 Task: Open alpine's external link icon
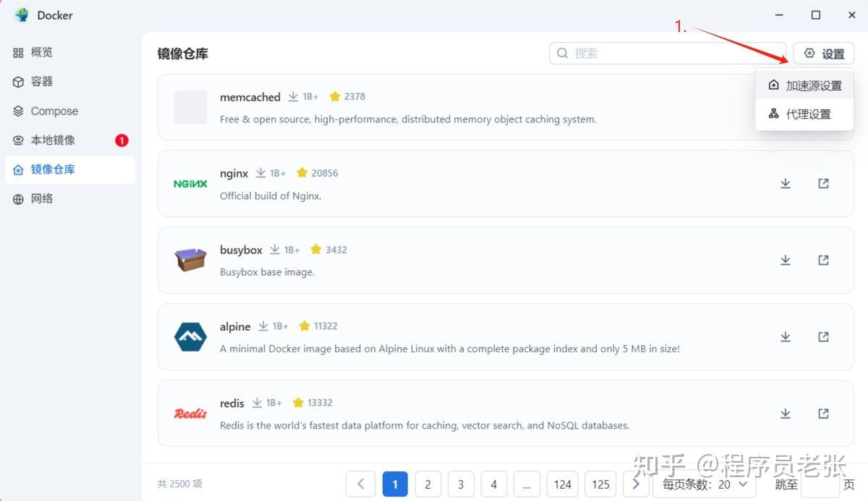pyautogui.click(x=823, y=337)
